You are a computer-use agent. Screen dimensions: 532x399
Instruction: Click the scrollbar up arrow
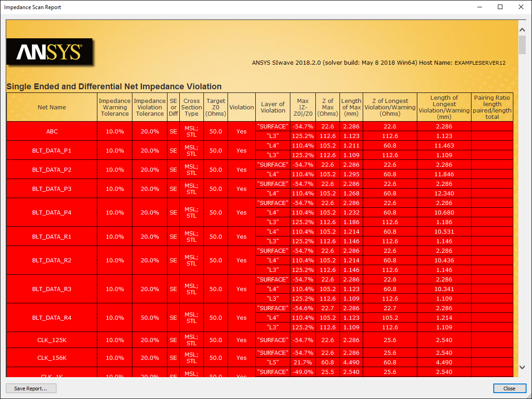[x=522, y=29]
